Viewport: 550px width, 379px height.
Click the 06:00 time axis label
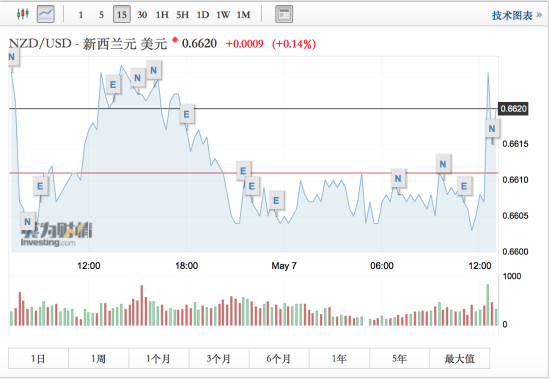[x=382, y=266]
